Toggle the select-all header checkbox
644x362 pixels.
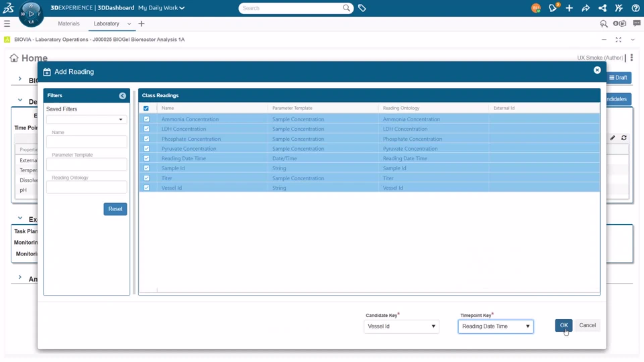(x=146, y=109)
